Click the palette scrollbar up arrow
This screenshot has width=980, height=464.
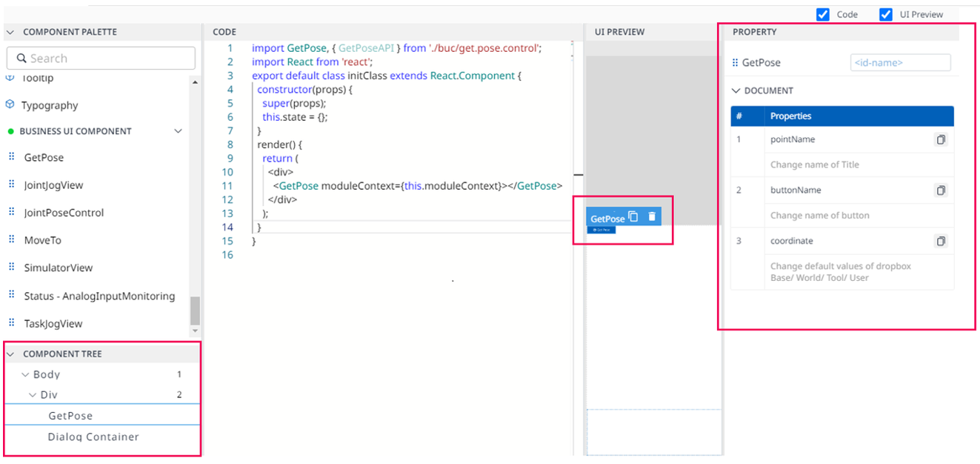pyautogui.click(x=195, y=82)
